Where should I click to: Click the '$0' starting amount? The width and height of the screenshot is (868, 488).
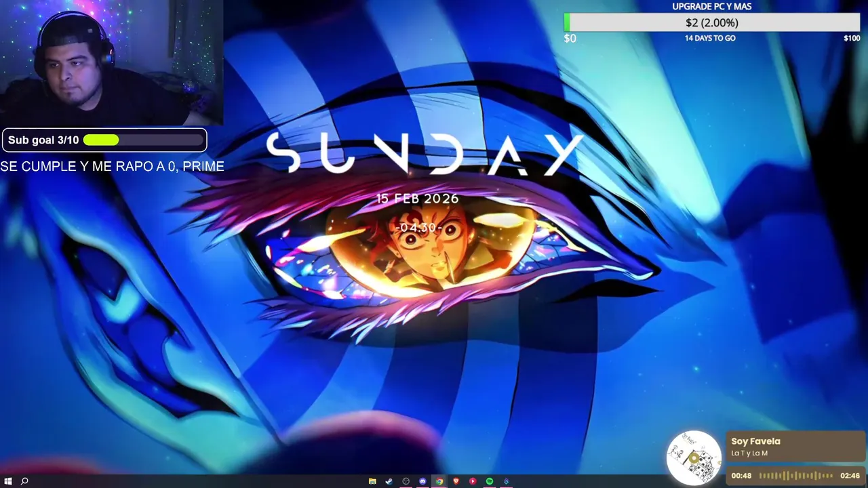tap(570, 39)
